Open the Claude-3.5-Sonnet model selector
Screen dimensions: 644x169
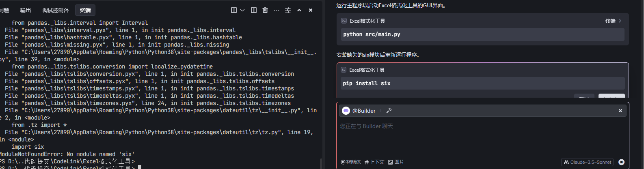(x=587, y=162)
